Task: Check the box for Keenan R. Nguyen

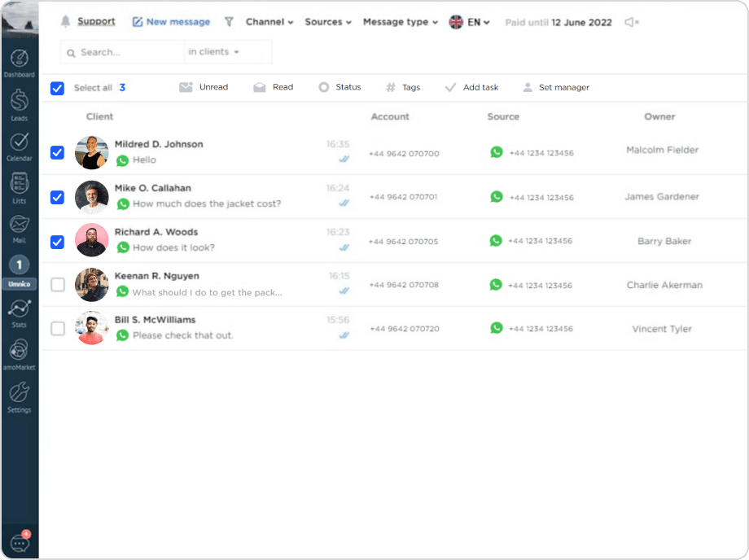Action: [x=57, y=285]
